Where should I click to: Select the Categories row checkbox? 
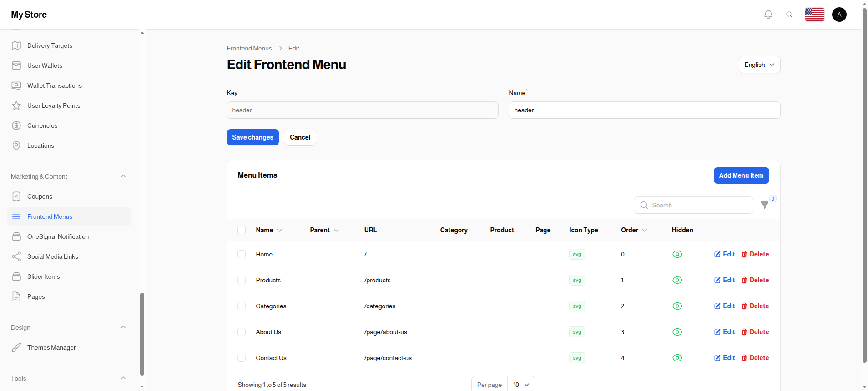coord(242,306)
